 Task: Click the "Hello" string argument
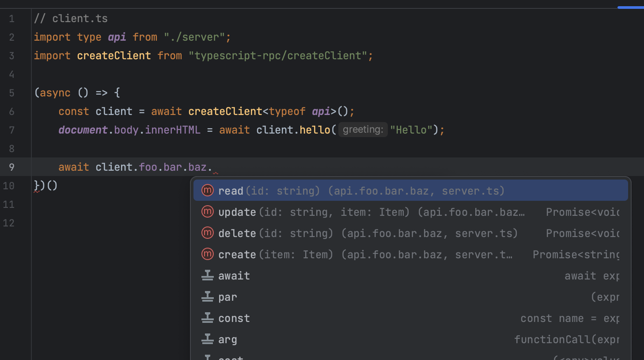[411, 130]
